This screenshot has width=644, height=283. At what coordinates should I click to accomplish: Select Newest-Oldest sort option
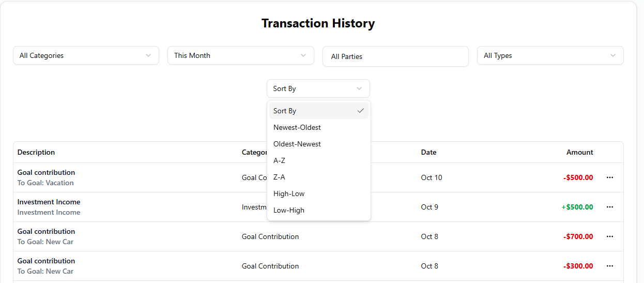[x=297, y=127]
